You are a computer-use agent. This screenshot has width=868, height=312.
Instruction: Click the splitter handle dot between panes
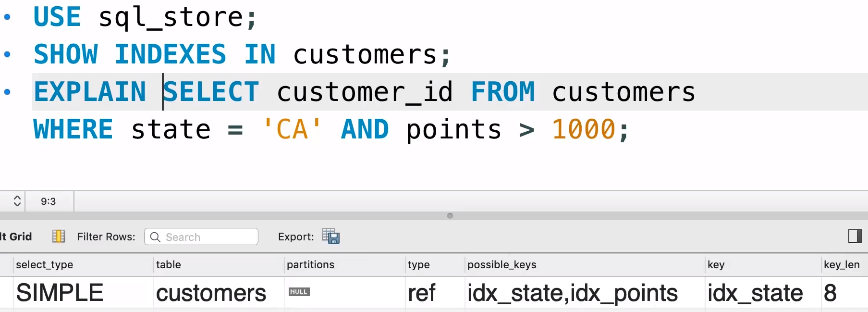pyautogui.click(x=450, y=216)
